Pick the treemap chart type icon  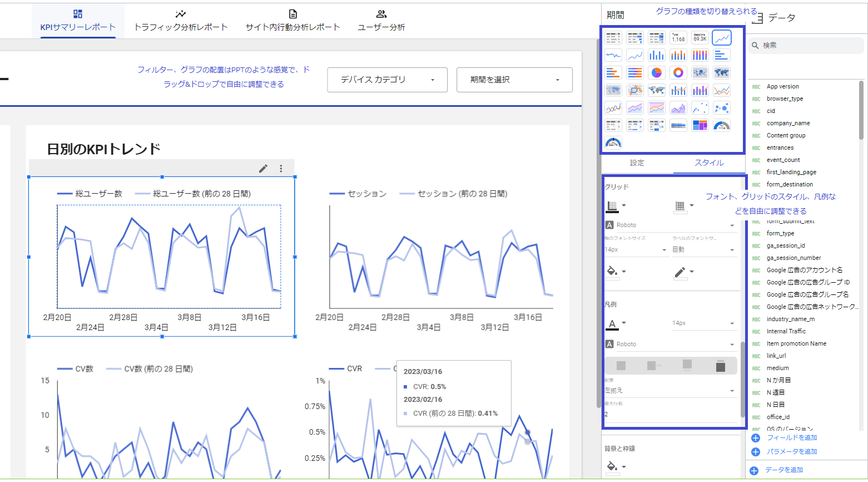point(700,125)
